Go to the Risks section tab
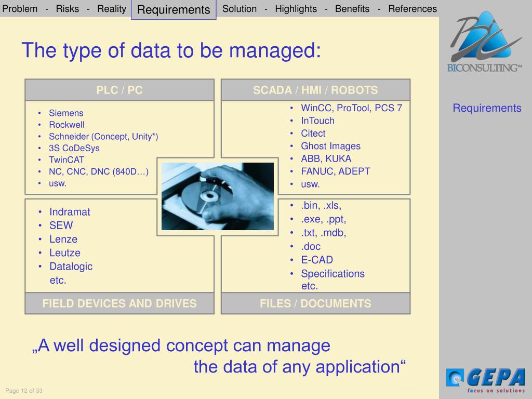Screen dimensions: 532x399 pyautogui.click(x=67, y=8)
